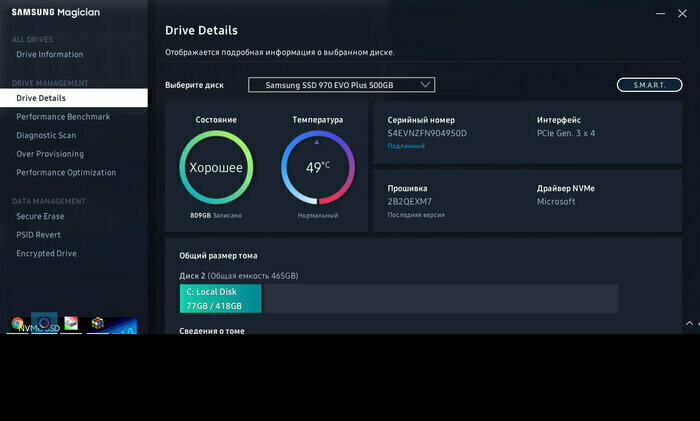The height and width of the screenshot is (421, 700).
Task: Show hidden tray icons chevron
Action: tap(689, 323)
